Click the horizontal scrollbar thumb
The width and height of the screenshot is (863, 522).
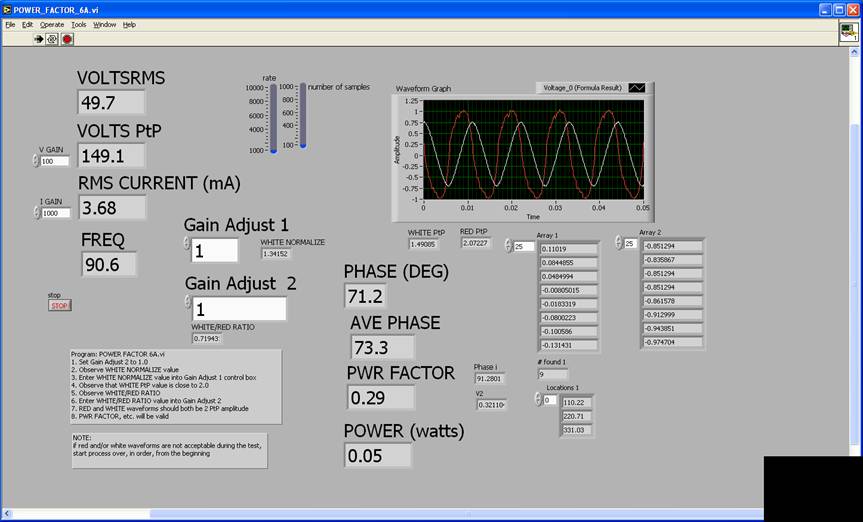(x=457, y=514)
